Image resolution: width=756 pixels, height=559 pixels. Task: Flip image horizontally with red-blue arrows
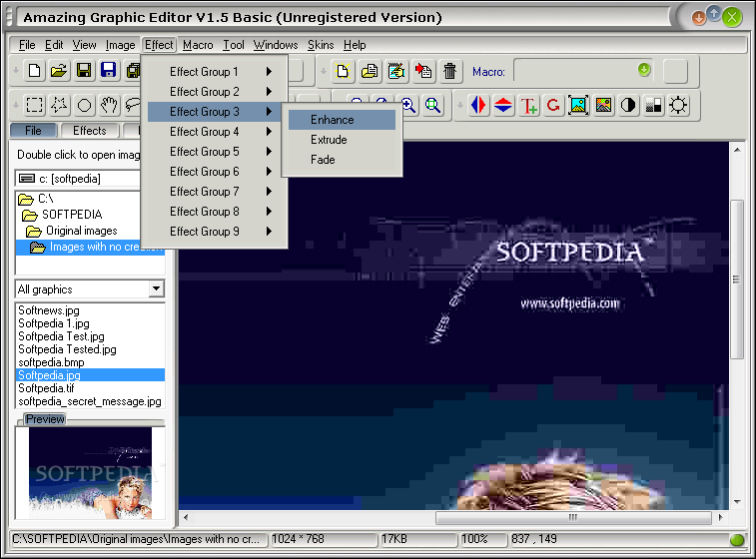pyautogui.click(x=478, y=105)
